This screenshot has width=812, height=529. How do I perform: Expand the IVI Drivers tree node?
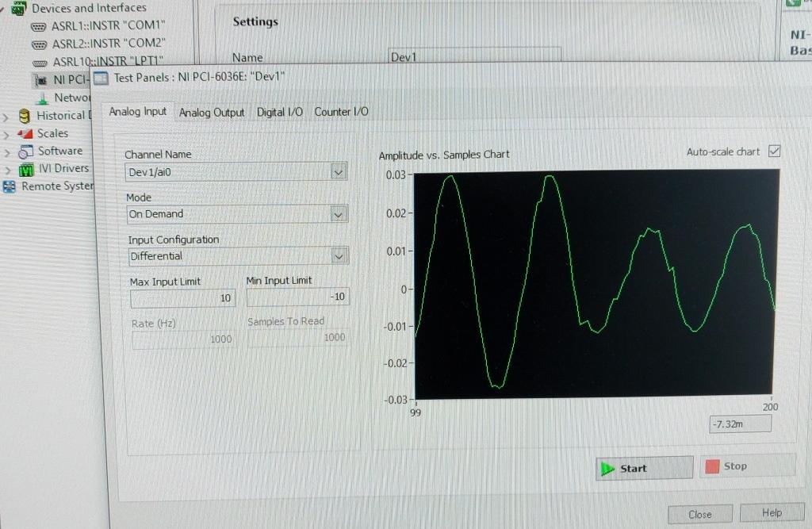(x=8, y=171)
